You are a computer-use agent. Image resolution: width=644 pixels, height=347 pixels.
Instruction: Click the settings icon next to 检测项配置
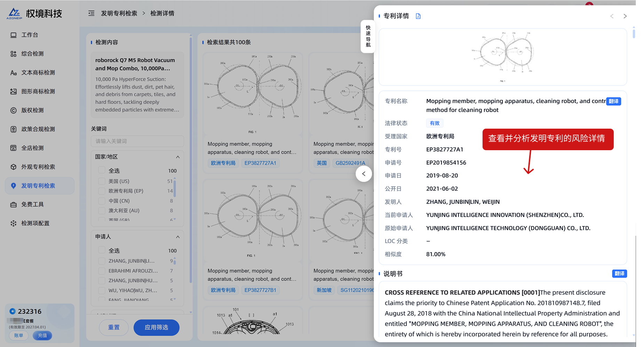tap(14, 223)
